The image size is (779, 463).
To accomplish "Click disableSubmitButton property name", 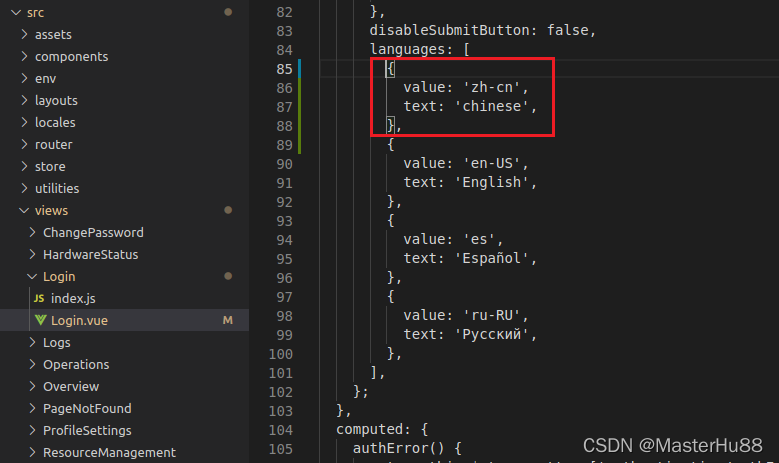I will point(450,30).
